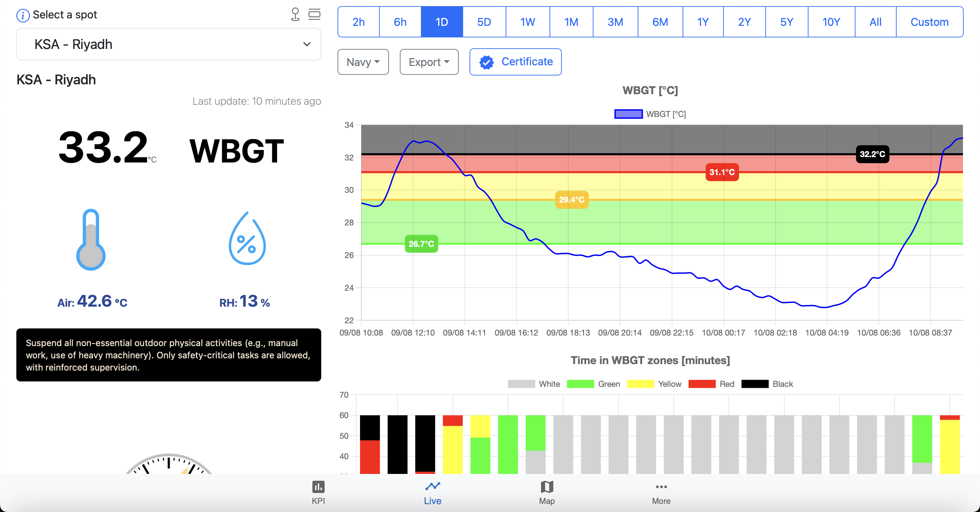This screenshot has height=512, width=980.
Task: Click the Certificate button
Action: (x=516, y=62)
